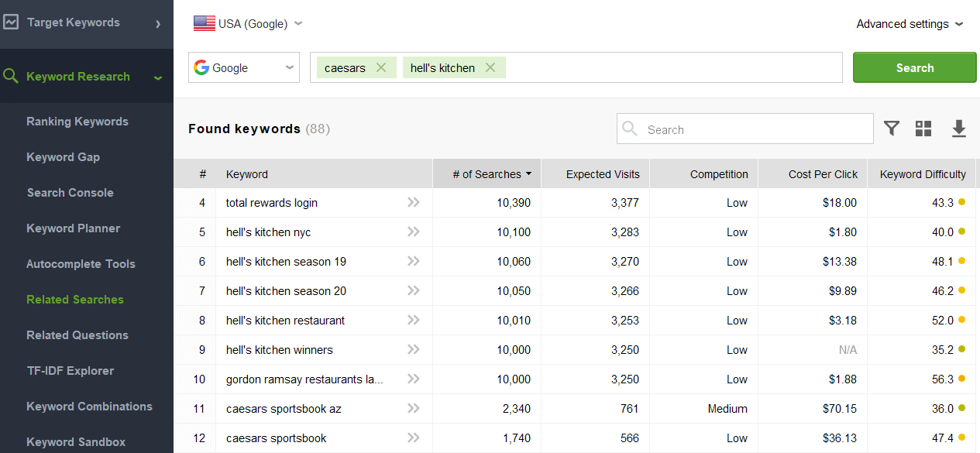
Task: Remove the caesars keyword tag
Action: (x=380, y=67)
